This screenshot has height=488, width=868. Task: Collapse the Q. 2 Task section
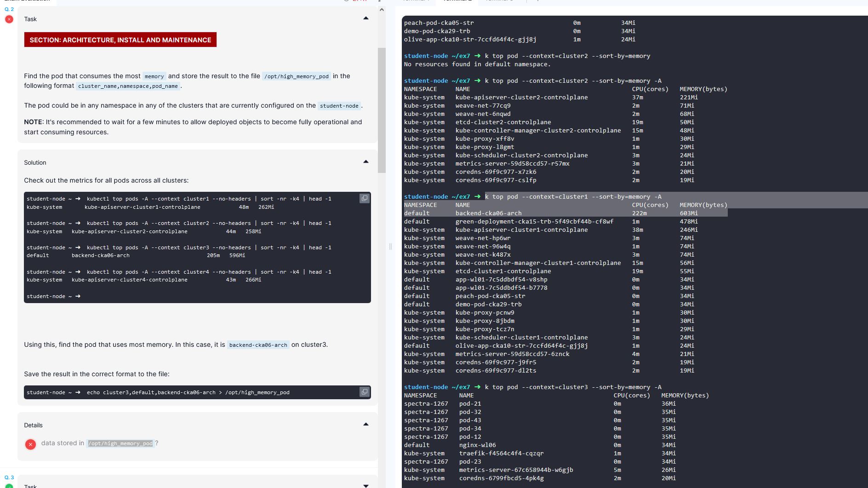click(x=366, y=18)
